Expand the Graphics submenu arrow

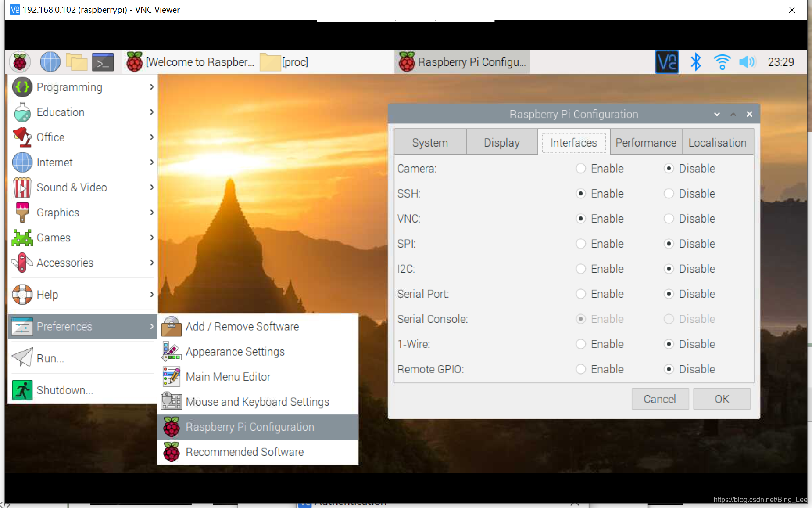tap(152, 212)
